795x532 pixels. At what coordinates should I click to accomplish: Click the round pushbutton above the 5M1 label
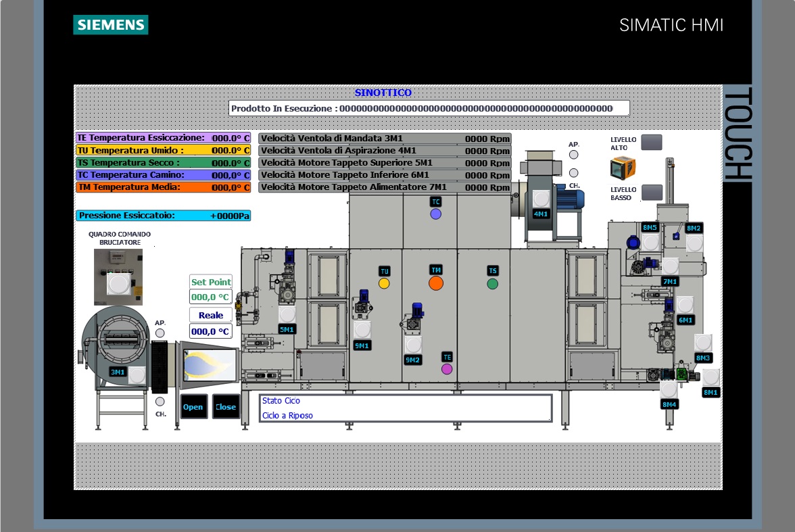click(x=287, y=314)
